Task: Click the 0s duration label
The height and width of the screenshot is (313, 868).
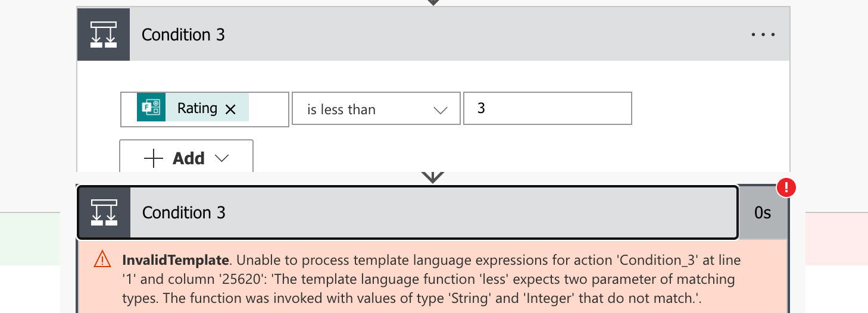Action: click(763, 212)
